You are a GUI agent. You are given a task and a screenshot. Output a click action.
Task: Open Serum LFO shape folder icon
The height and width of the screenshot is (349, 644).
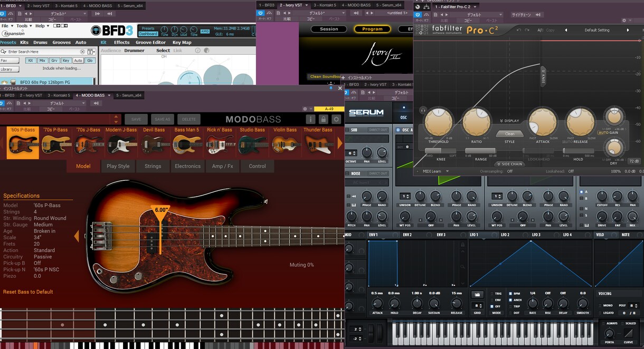(477, 294)
